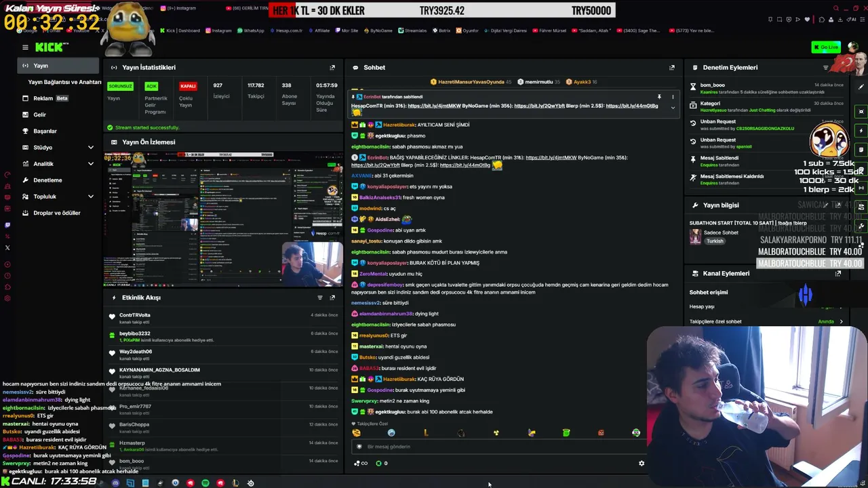Open the bit.ly/4jmtMKW link in pinned message
Image resolution: width=868 pixels, height=488 pixels.
tap(433, 106)
